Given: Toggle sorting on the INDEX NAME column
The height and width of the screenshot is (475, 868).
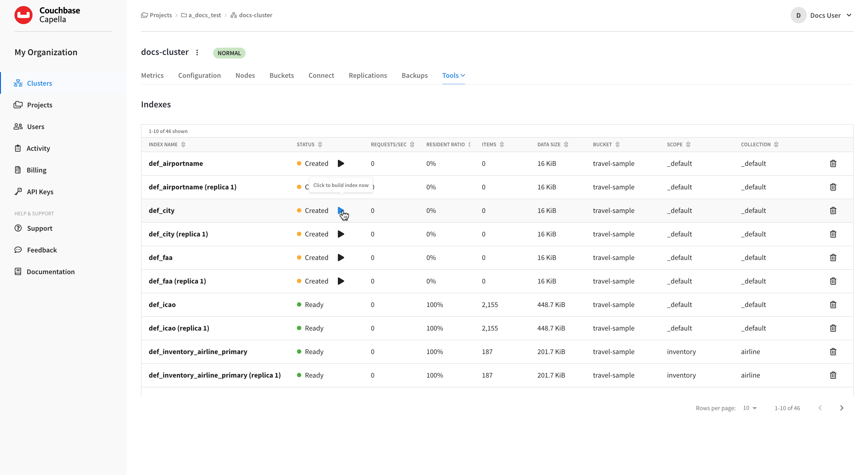Looking at the screenshot, I should click(184, 144).
